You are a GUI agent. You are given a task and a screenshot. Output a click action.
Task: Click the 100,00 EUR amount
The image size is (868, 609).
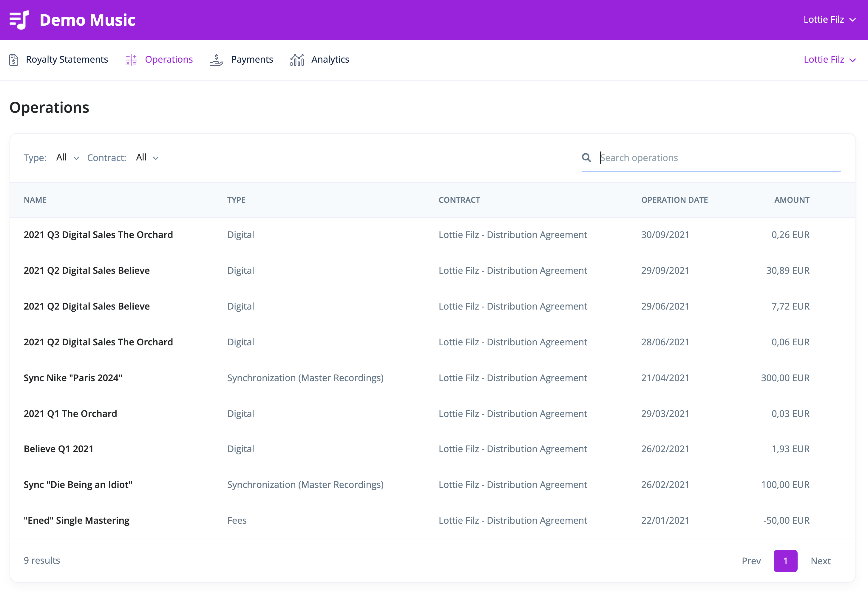(785, 485)
